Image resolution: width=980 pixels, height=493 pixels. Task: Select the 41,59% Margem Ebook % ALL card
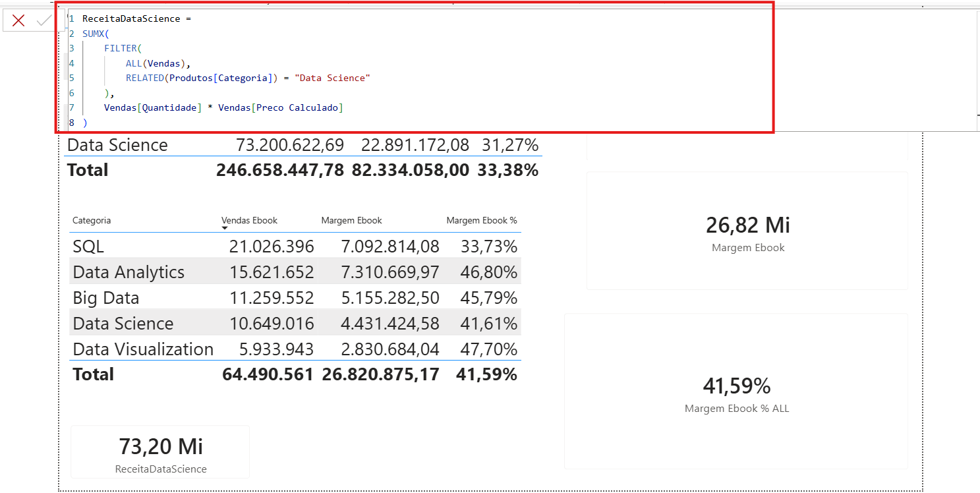point(736,391)
